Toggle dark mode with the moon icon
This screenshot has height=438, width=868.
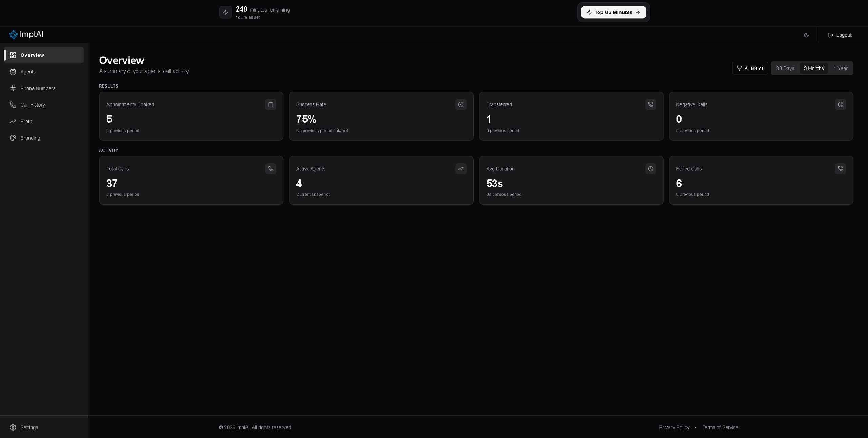pos(806,35)
